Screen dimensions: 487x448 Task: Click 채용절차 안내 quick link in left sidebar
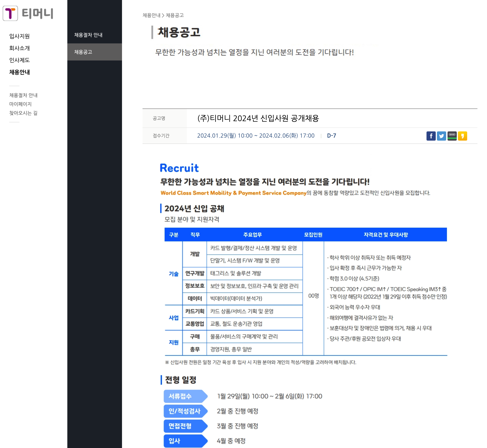pos(23,95)
